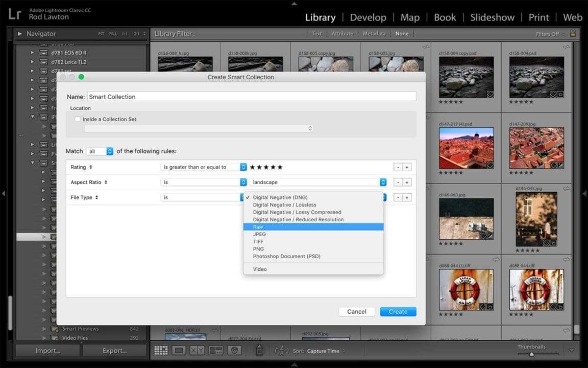The height and width of the screenshot is (368, 588).
Task: Click Video Files collection icon
Action: 55,338
